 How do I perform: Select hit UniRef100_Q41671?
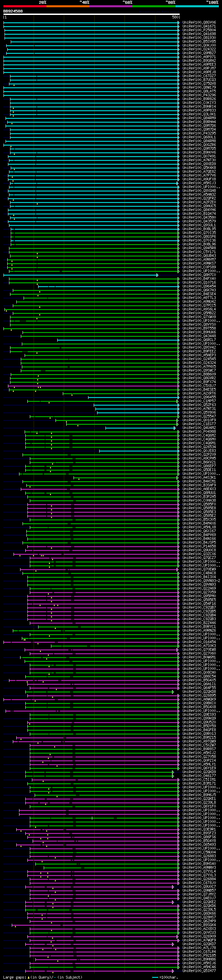click(x=199, y=26)
